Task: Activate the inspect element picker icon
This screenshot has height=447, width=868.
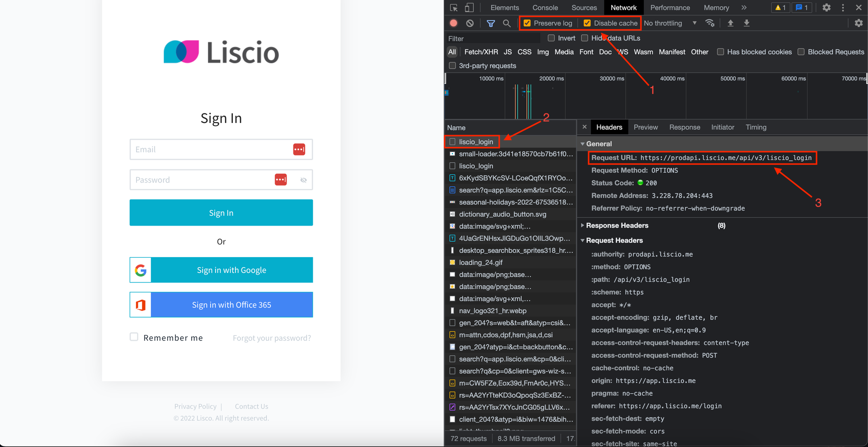Action: pyautogui.click(x=454, y=8)
